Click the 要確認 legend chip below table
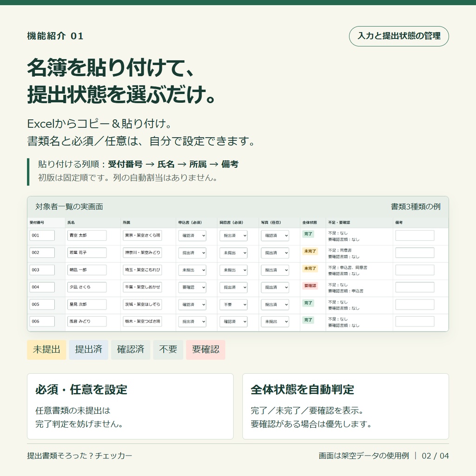Image resolution: width=476 pixels, height=476 pixels. click(x=205, y=350)
